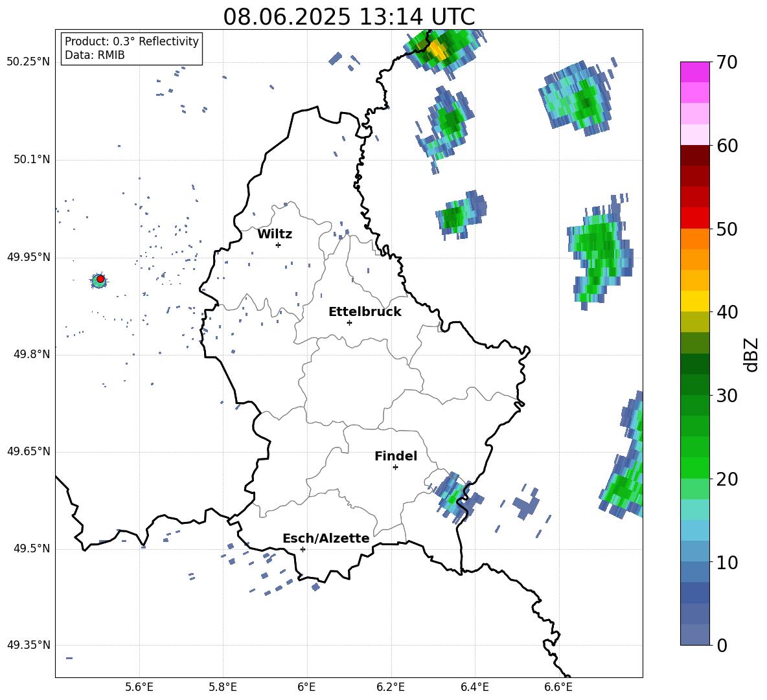Click the bright red 50 dBZ colorbar segment
767x700 pixels.
(x=694, y=218)
